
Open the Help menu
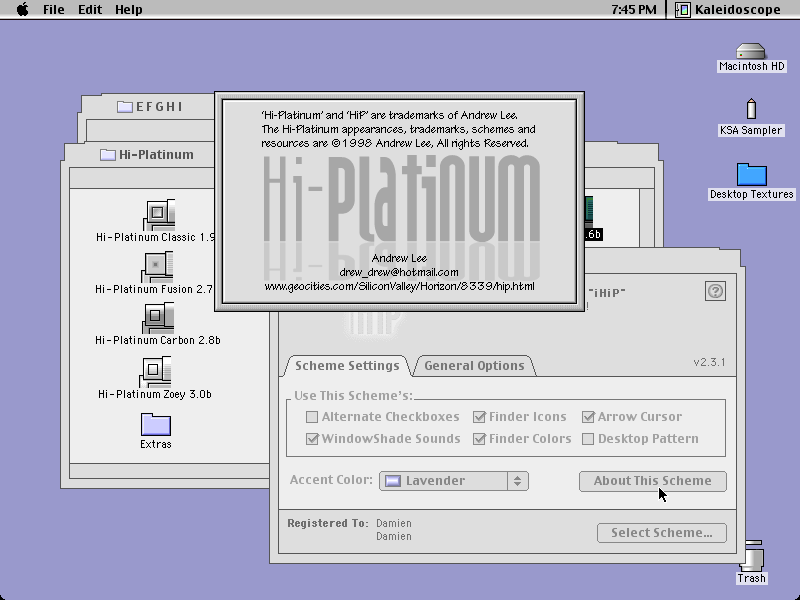pyautogui.click(x=129, y=9)
